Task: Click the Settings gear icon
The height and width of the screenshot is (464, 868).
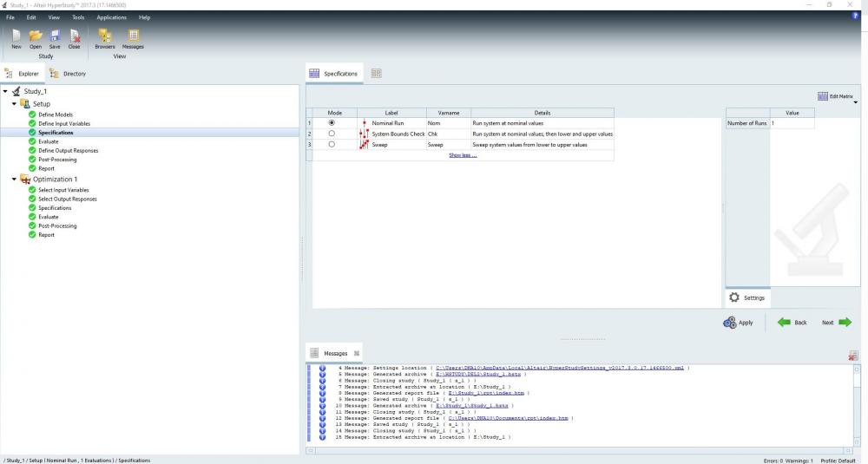Action: pyautogui.click(x=734, y=297)
